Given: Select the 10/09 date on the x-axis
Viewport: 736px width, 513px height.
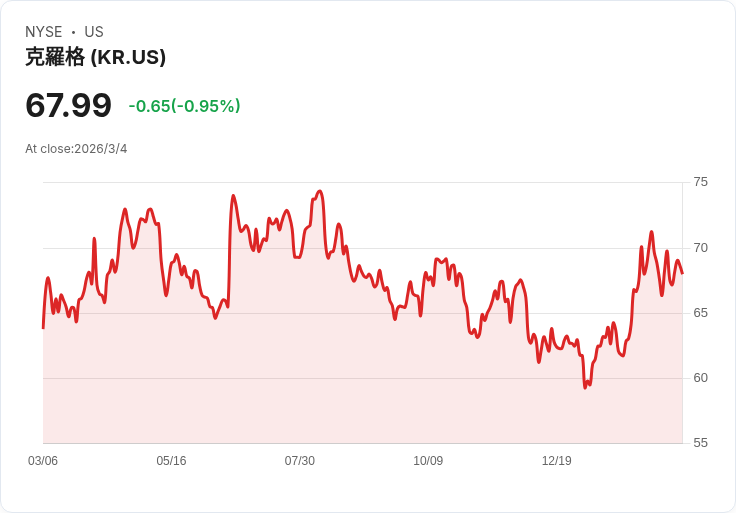Looking at the screenshot, I should tap(428, 461).
